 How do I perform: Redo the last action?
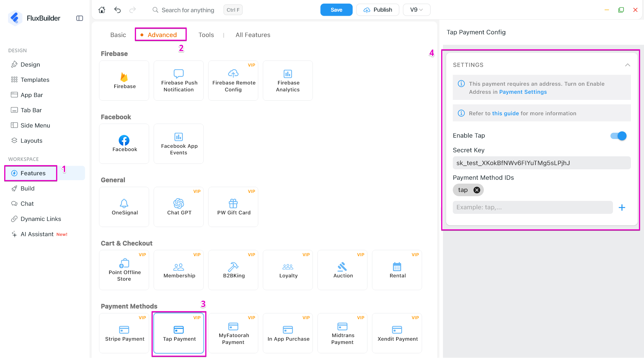133,10
